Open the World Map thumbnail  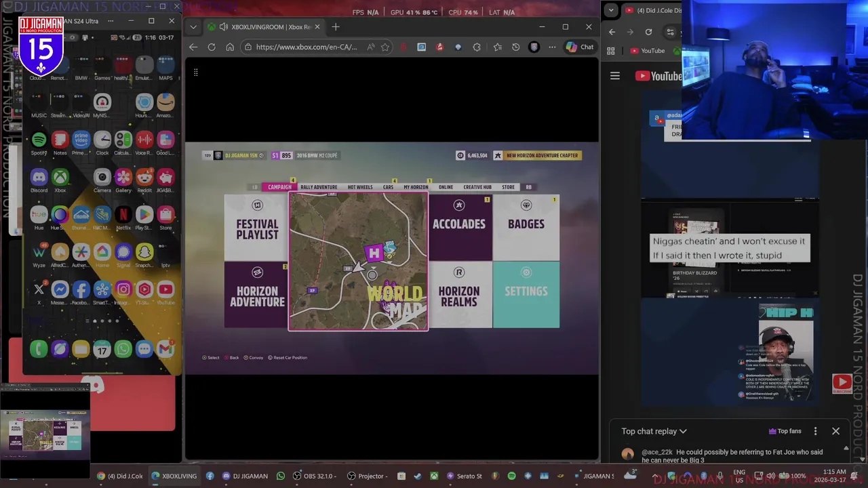coord(358,262)
